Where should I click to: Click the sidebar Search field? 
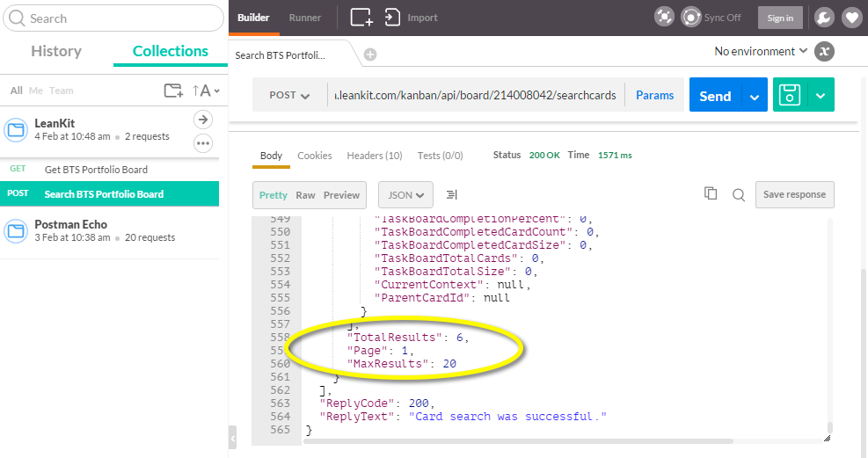(113, 18)
